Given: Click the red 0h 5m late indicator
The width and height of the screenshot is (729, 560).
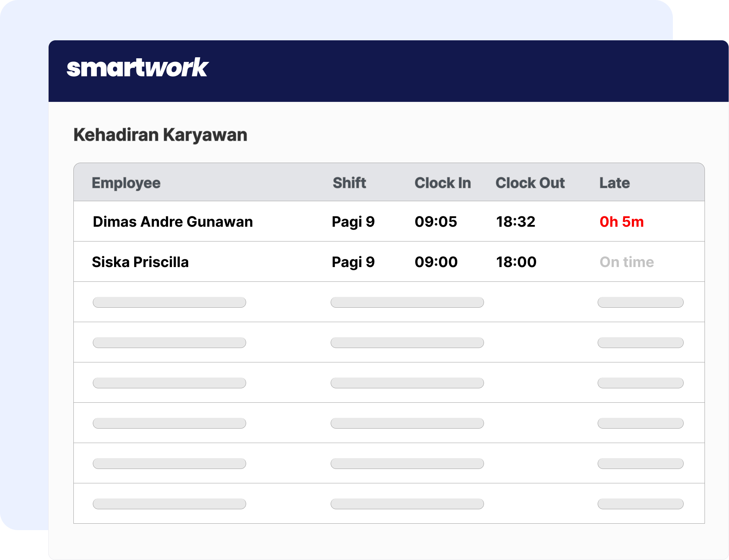Looking at the screenshot, I should pos(621,222).
